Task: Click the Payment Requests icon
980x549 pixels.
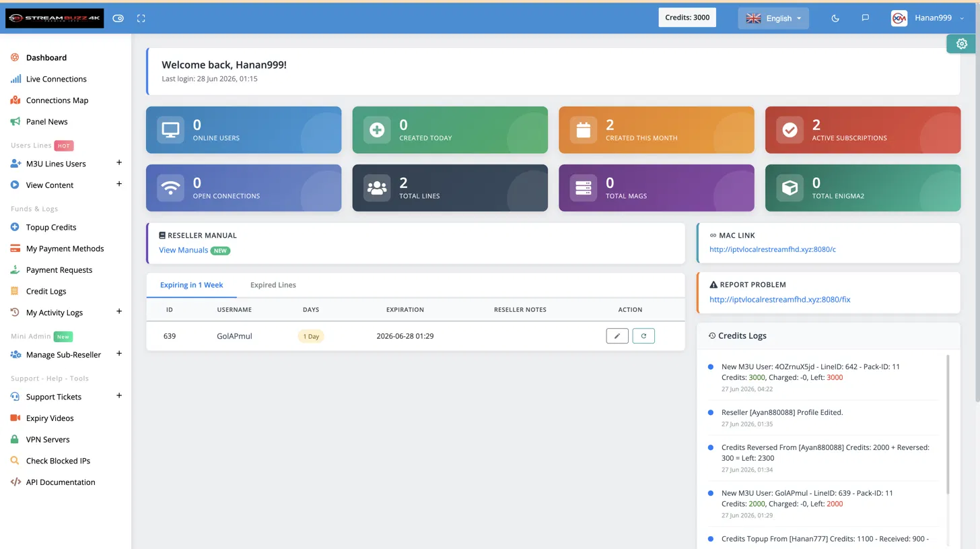Action: 15,270
